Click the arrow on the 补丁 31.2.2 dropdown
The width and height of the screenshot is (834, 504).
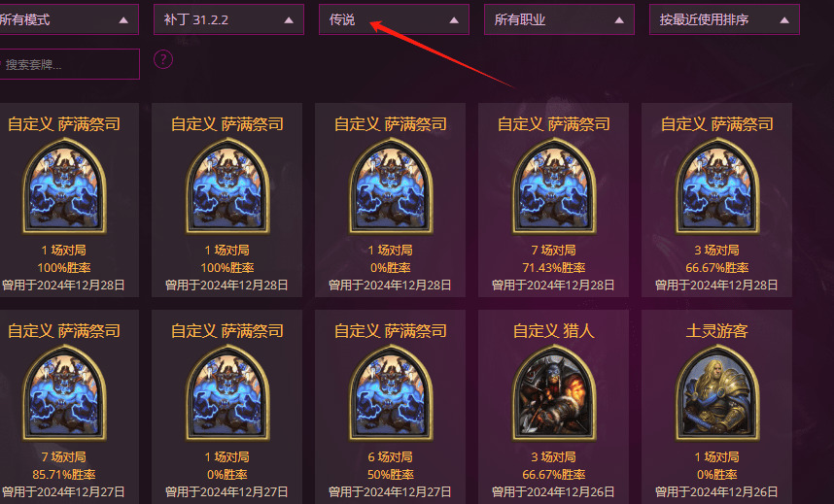point(289,20)
